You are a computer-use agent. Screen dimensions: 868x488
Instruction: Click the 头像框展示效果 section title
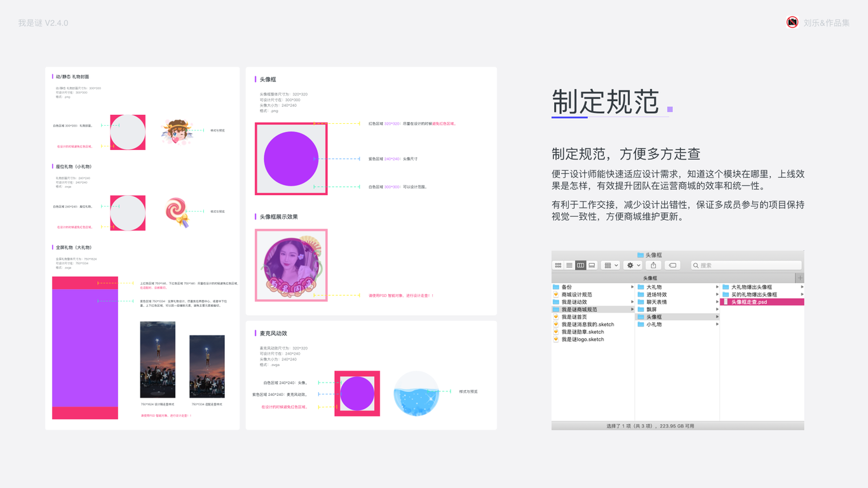(x=278, y=217)
